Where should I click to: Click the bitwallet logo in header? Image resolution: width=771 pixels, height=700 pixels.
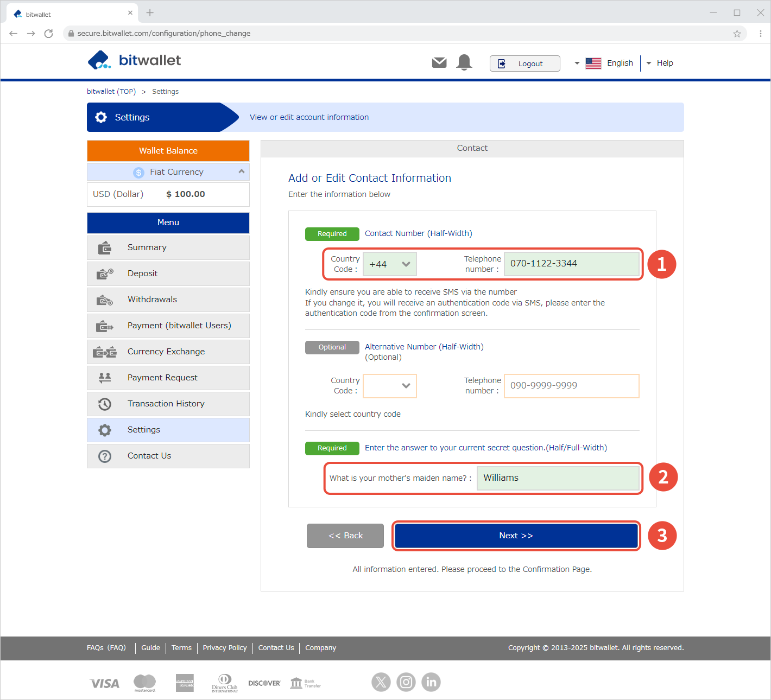135,60
